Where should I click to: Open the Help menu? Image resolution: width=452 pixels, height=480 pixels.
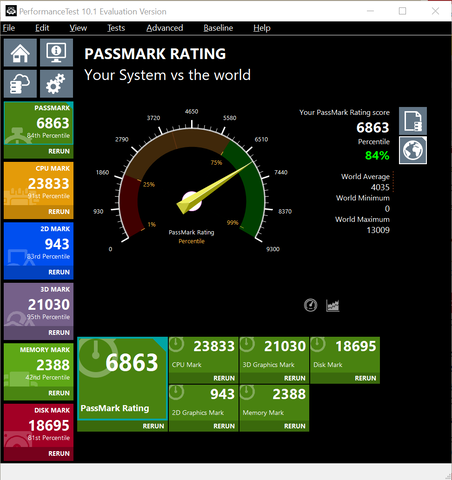[x=262, y=28]
